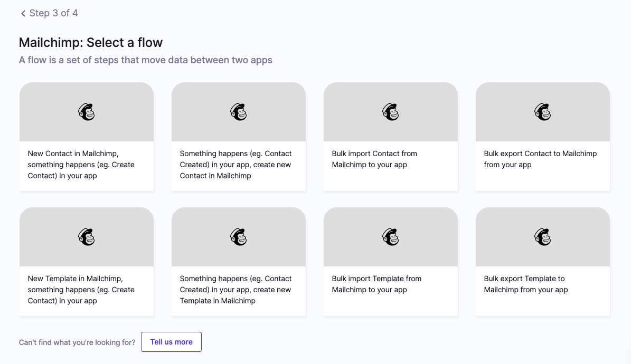Select 'New Contact in Mailchimp' flow text
This screenshot has width=631, height=364.
click(81, 165)
